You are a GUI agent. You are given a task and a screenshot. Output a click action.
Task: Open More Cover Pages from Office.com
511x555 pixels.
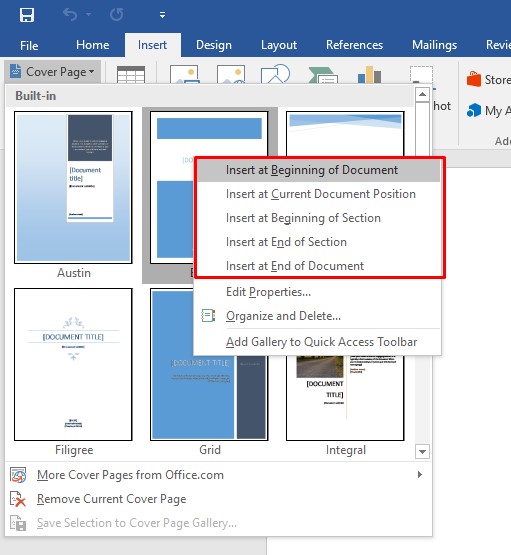(x=218, y=475)
